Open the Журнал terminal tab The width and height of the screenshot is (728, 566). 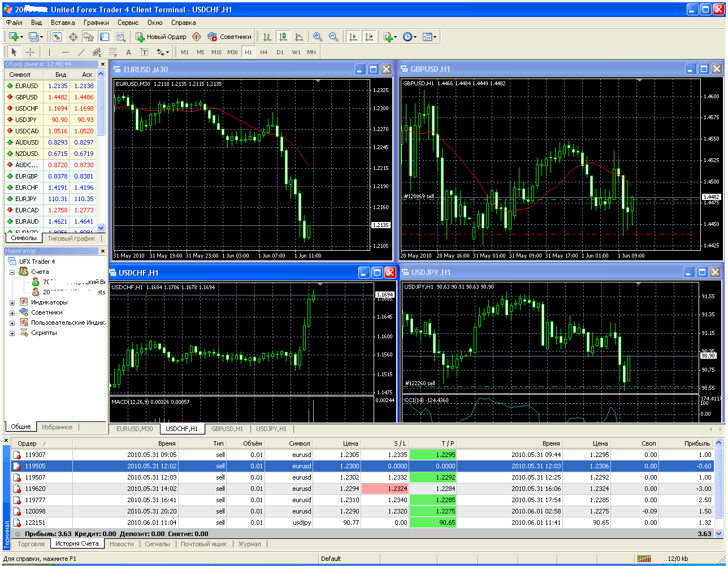tap(249, 544)
